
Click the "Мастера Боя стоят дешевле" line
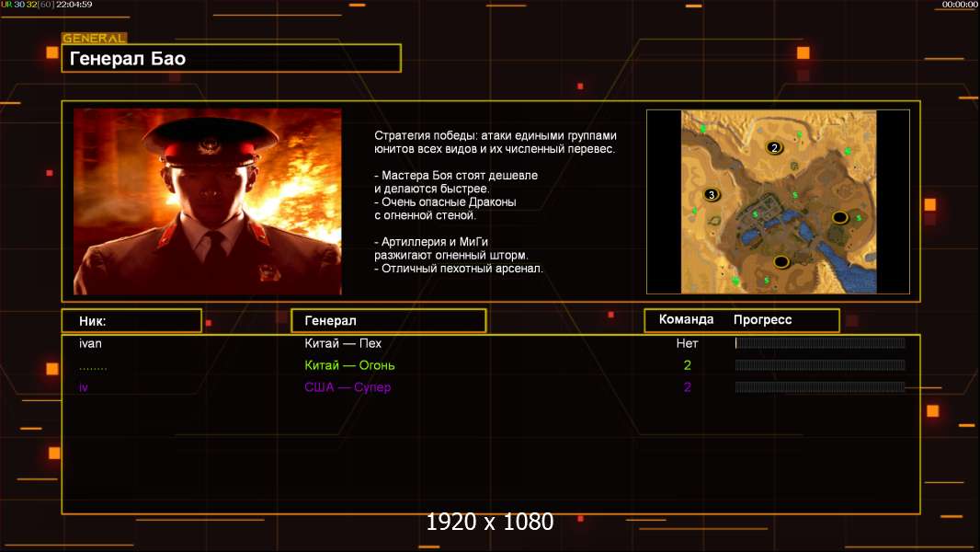click(x=456, y=176)
